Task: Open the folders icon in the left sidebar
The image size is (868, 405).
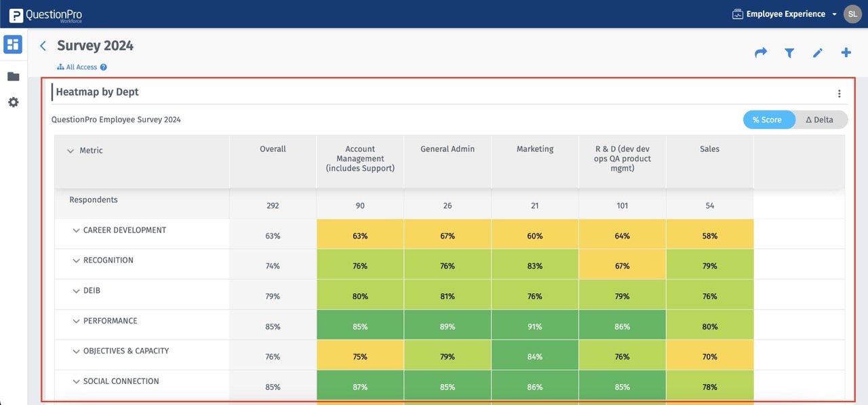Action: [x=12, y=75]
